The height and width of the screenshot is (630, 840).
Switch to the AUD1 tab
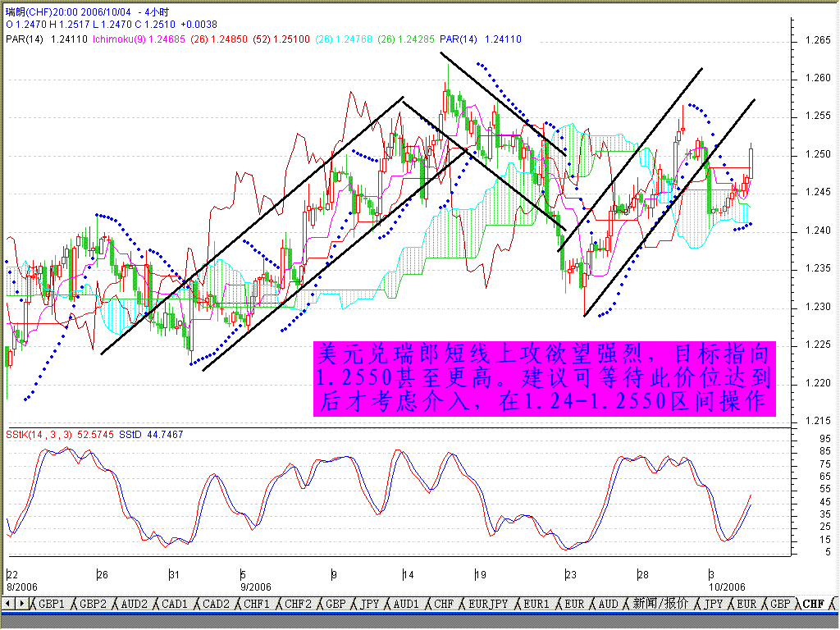(x=406, y=604)
